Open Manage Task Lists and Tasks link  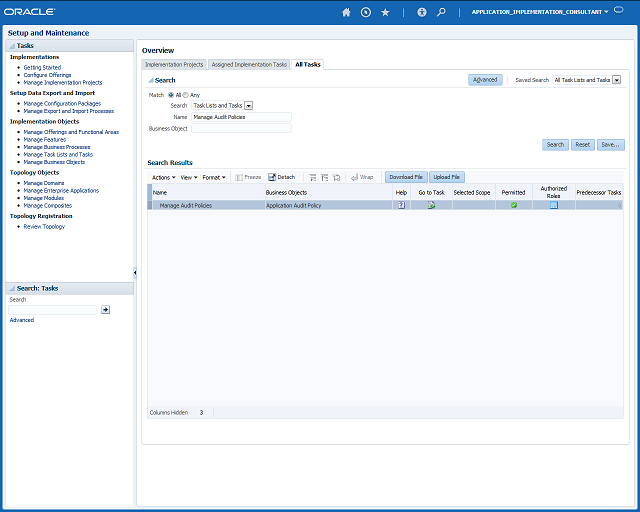click(58, 155)
